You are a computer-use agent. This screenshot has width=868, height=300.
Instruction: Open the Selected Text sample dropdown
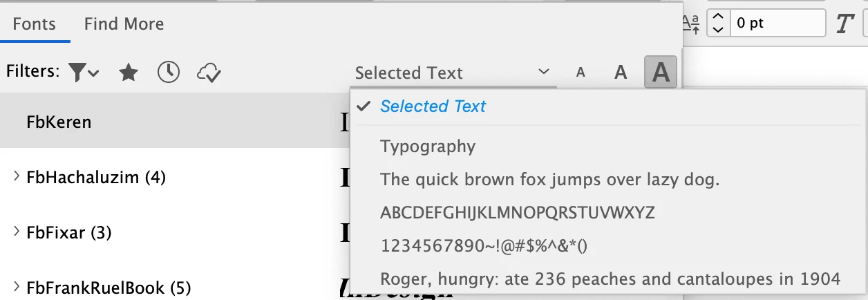453,73
